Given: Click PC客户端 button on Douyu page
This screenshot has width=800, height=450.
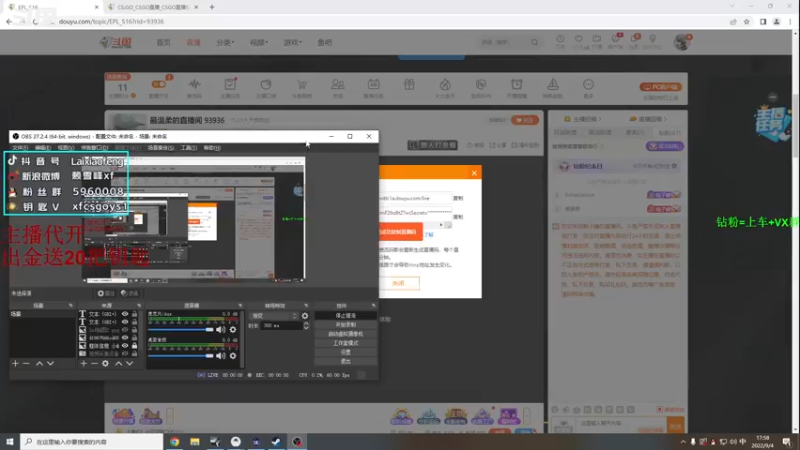Looking at the screenshot, I should 661,87.
